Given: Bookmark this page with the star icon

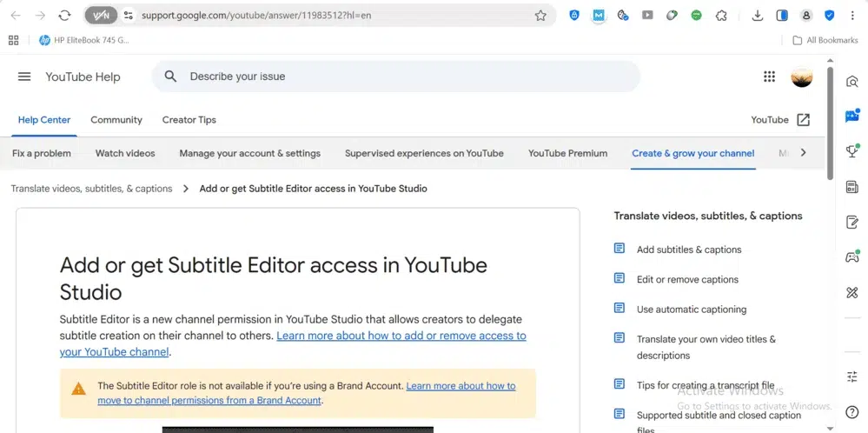Looking at the screenshot, I should coord(540,16).
